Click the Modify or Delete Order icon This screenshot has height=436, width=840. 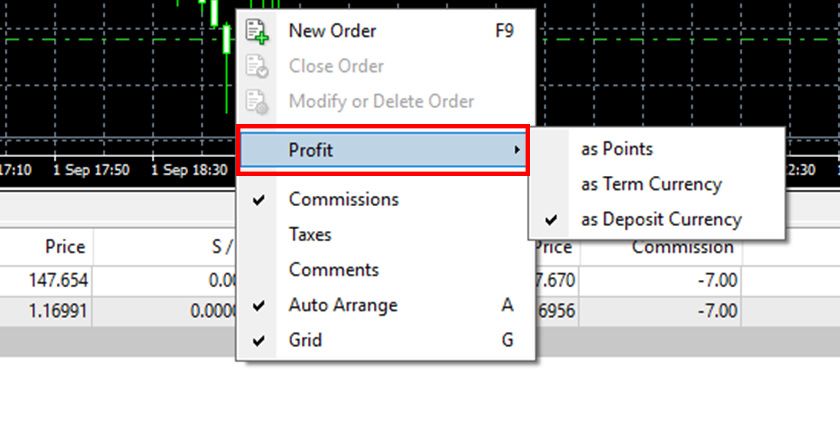click(257, 102)
